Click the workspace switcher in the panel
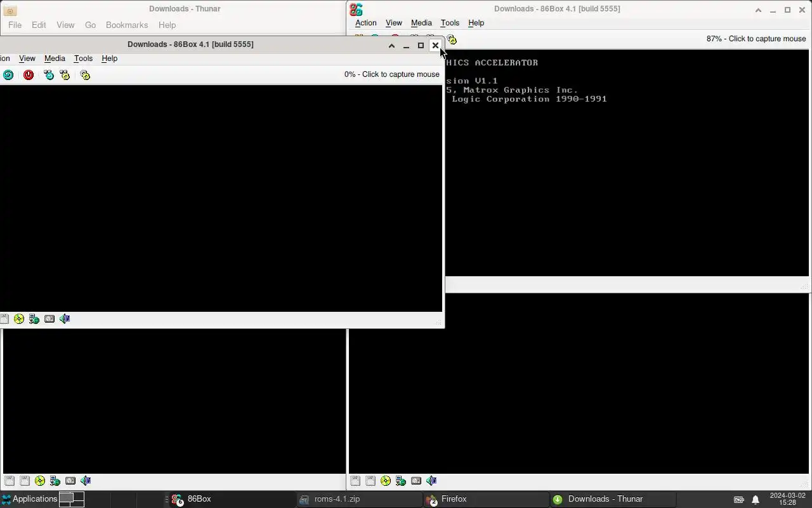The image size is (812, 508). (x=72, y=499)
